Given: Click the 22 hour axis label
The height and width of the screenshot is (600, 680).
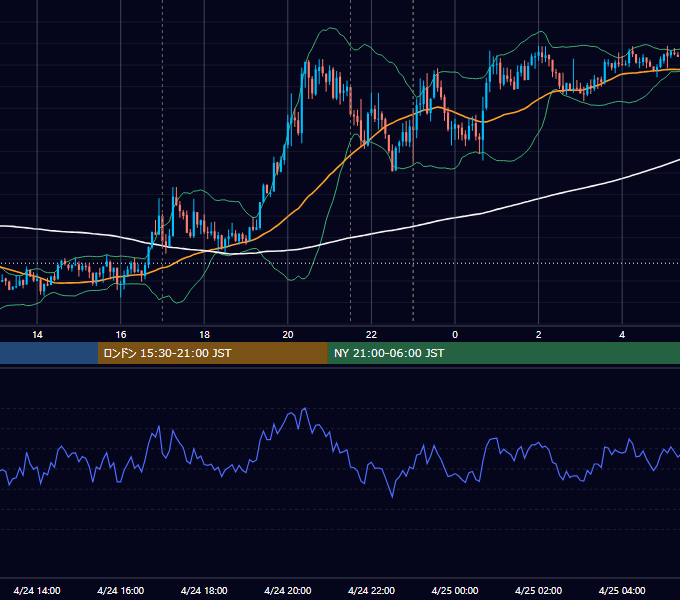Looking at the screenshot, I should 371,335.
